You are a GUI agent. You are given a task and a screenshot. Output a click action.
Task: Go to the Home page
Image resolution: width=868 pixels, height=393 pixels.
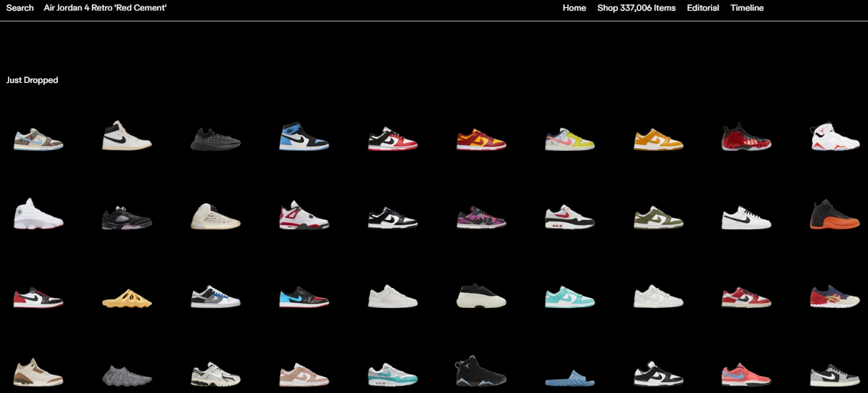(x=574, y=8)
